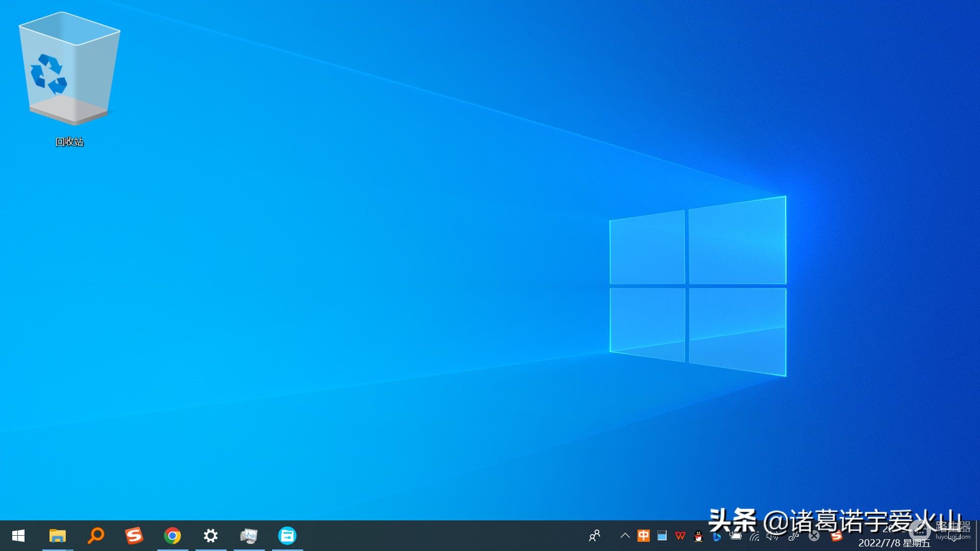
Task: Open the Settings gear on taskbar
Action: pos(211,536)
